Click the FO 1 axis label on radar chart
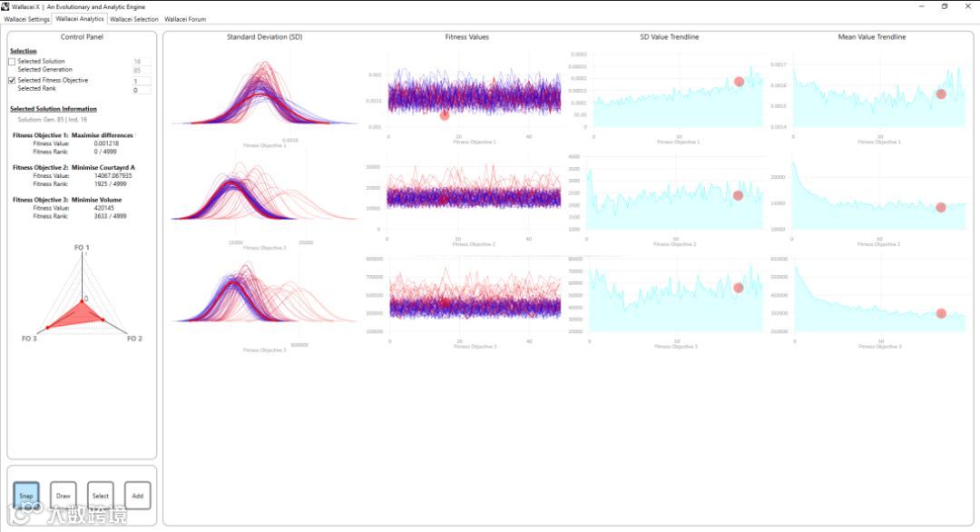 coord(82,248)
